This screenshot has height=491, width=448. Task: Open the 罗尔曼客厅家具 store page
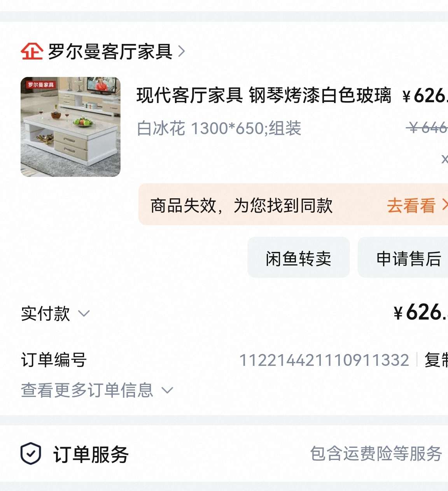110,52
